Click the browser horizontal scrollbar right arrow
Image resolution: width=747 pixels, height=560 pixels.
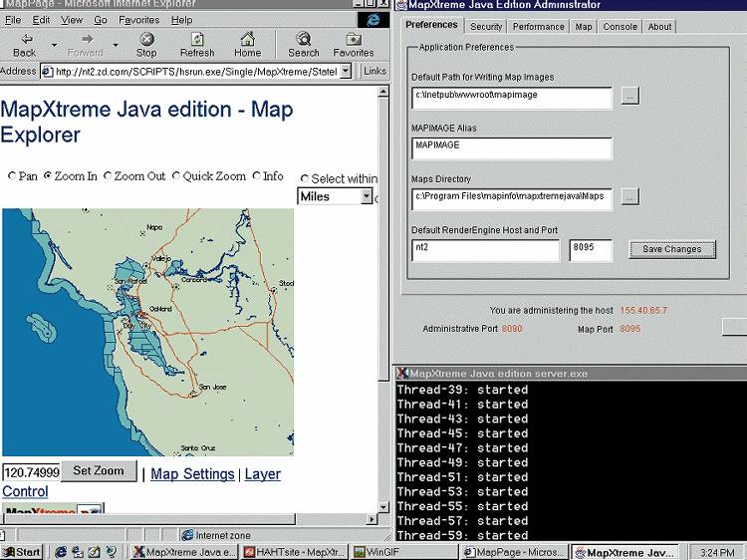point(373,519)
